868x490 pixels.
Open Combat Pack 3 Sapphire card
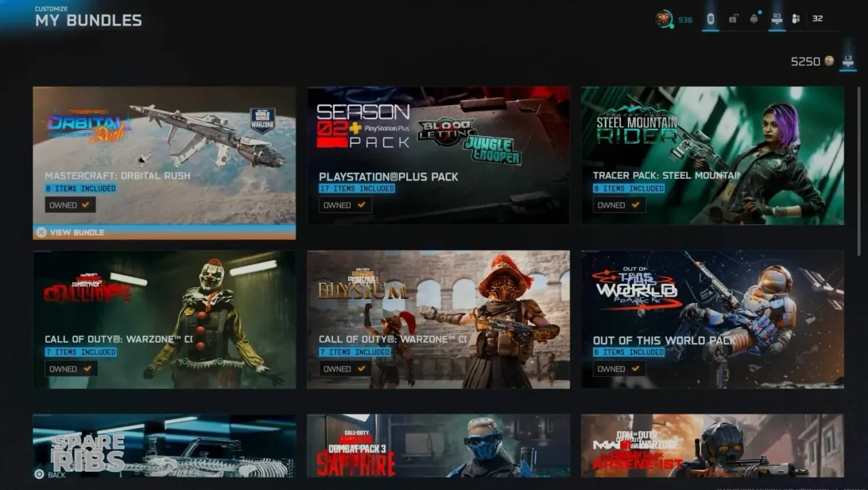(438, 446)
